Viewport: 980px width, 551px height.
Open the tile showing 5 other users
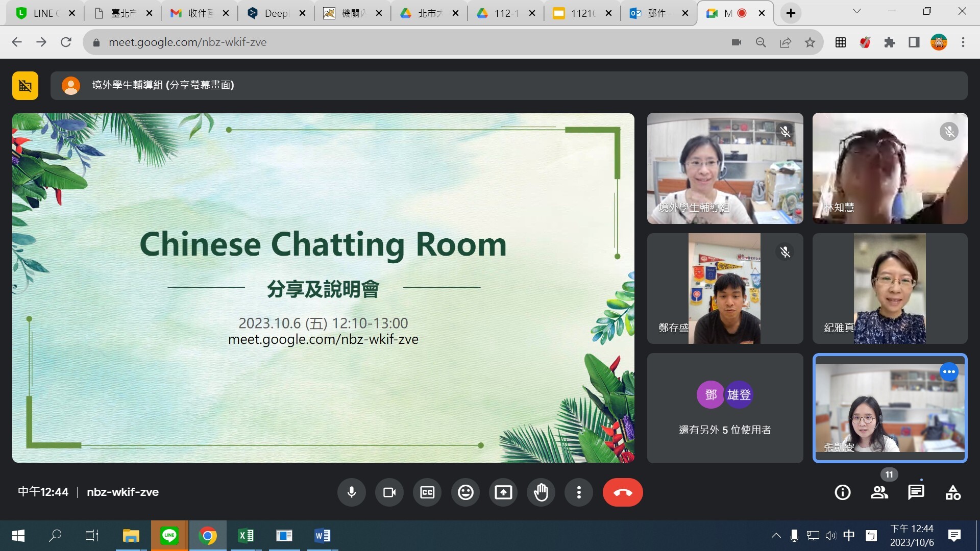725,408
